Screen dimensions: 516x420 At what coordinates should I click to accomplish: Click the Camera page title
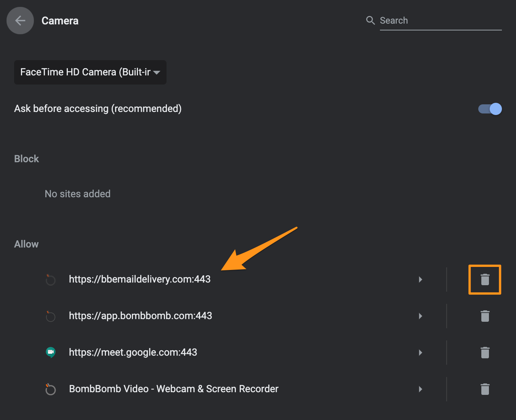[x=60, y=21]
